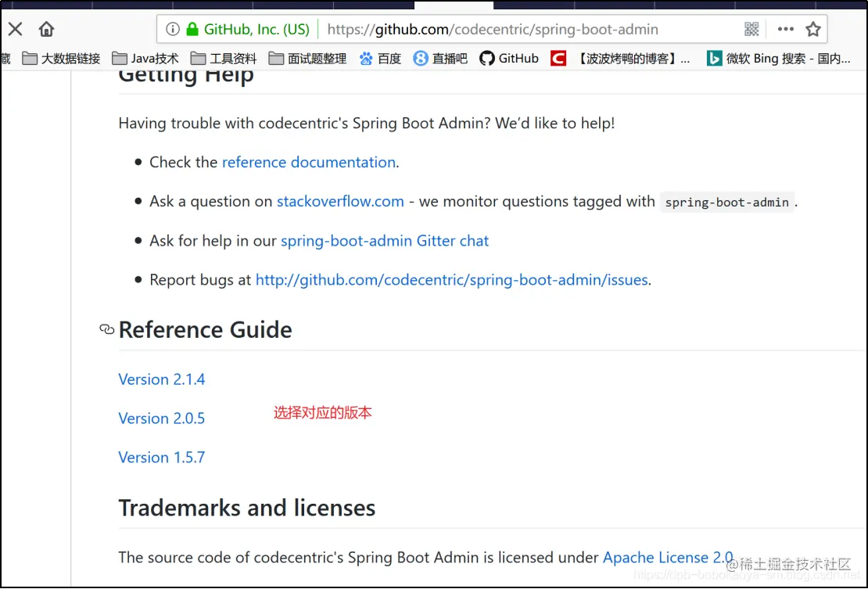868x589 pixels.
Task: Open stackoverflow.com link
Action: click(x=340, y=202)
